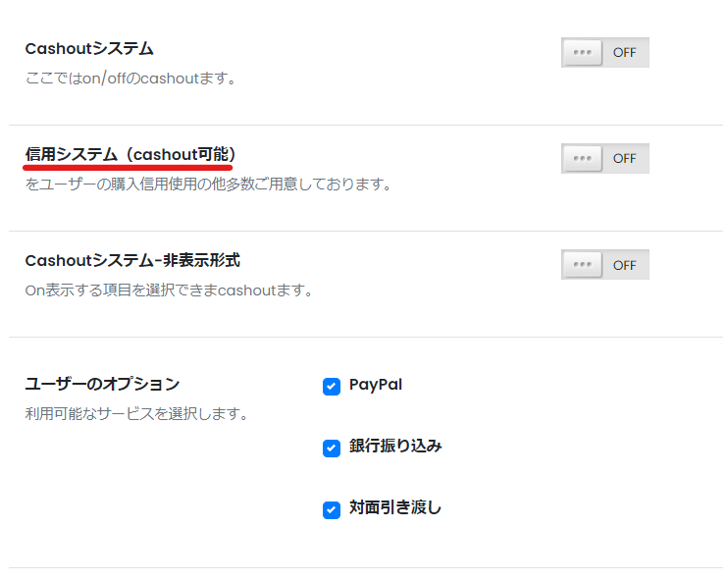Uncheck the PayPal checkbox
The width and height of the screenshot is (728, 581).
coord(332,387)
